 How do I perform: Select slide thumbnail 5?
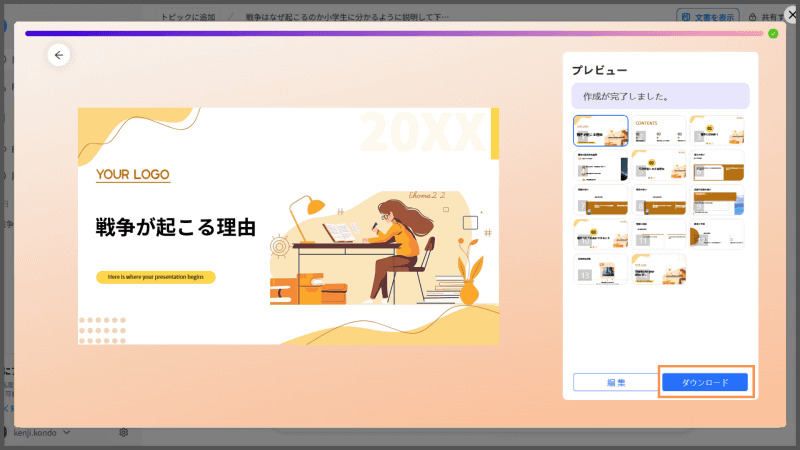pos(659,165)
